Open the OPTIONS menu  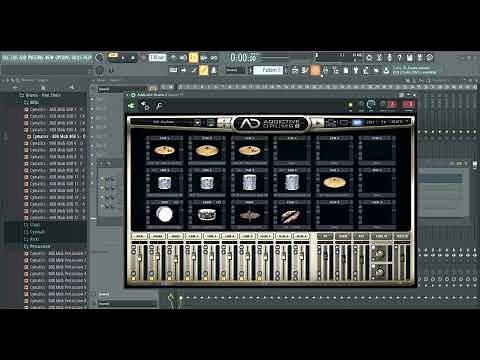[63, 58]
